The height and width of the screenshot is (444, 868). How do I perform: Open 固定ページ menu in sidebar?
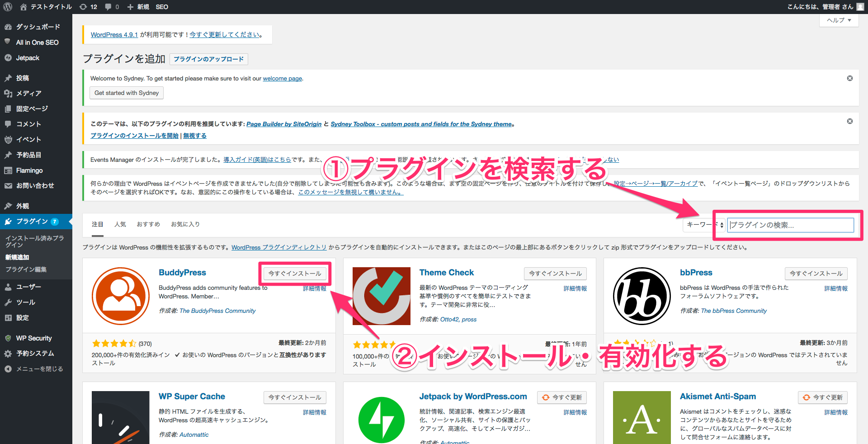[36, 109]
